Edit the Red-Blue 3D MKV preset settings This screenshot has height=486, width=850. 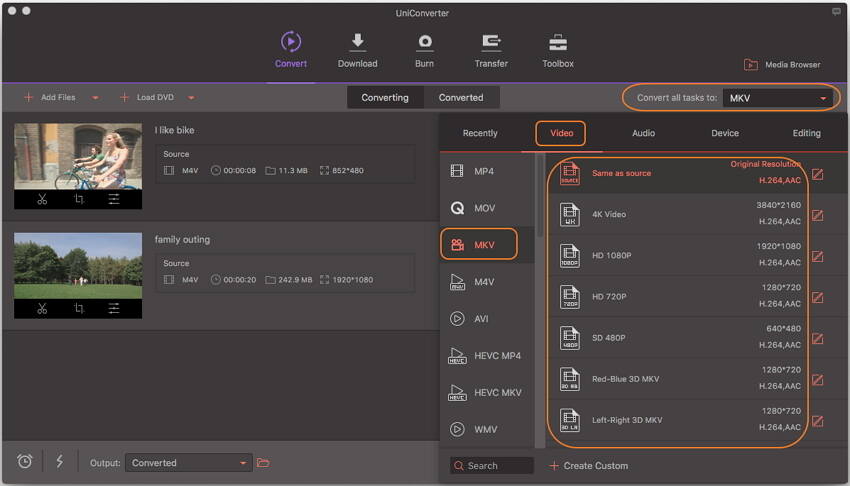point(817,380)
